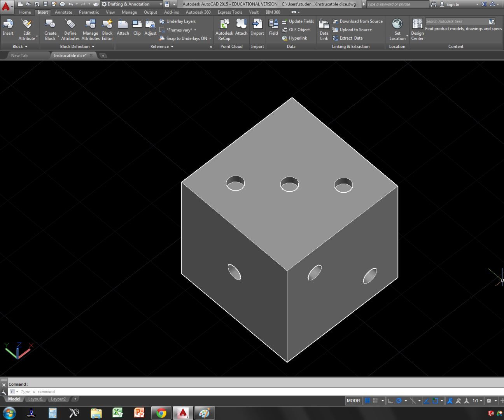This screenshot has height=420, width=504.
Task: Click Upload to Source button
Action: click(355, 30)
